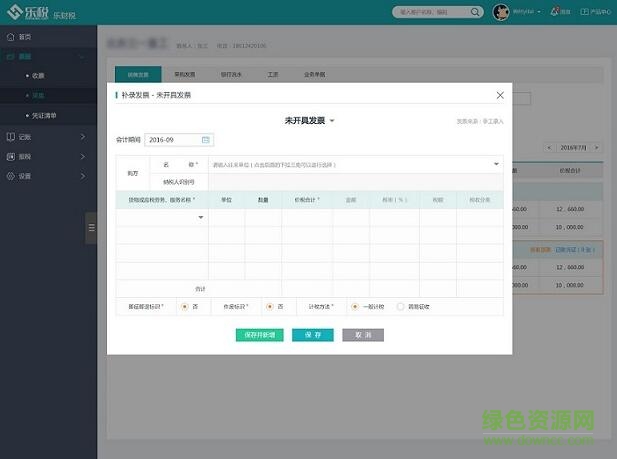This screenshot has height=459, width=617.
Task: Open the message bell icon
Action: (555, 11)
